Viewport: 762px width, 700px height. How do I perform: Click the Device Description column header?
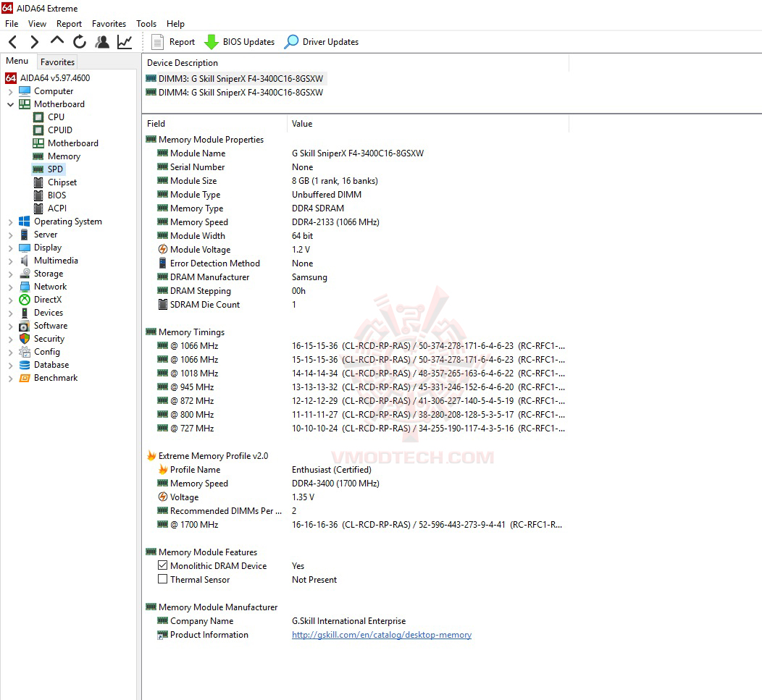355,63
